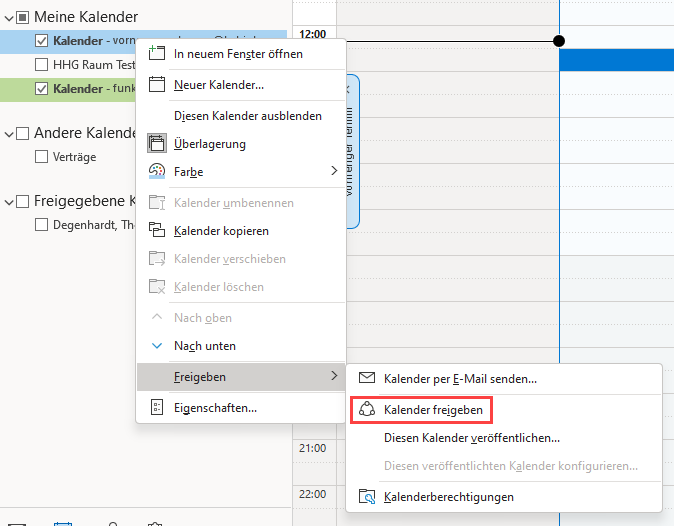Click the Kalender verschieben icon

(157, 258)
